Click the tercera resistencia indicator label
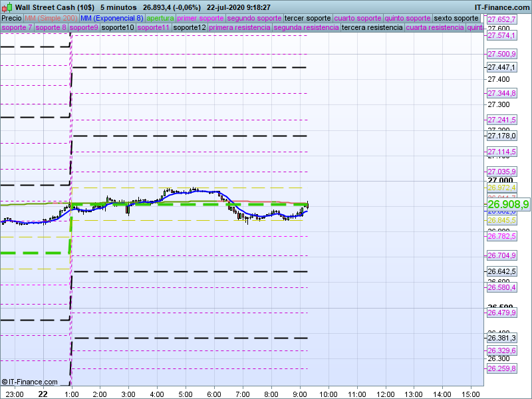The image size is (532, 399). tap(372, 28)
